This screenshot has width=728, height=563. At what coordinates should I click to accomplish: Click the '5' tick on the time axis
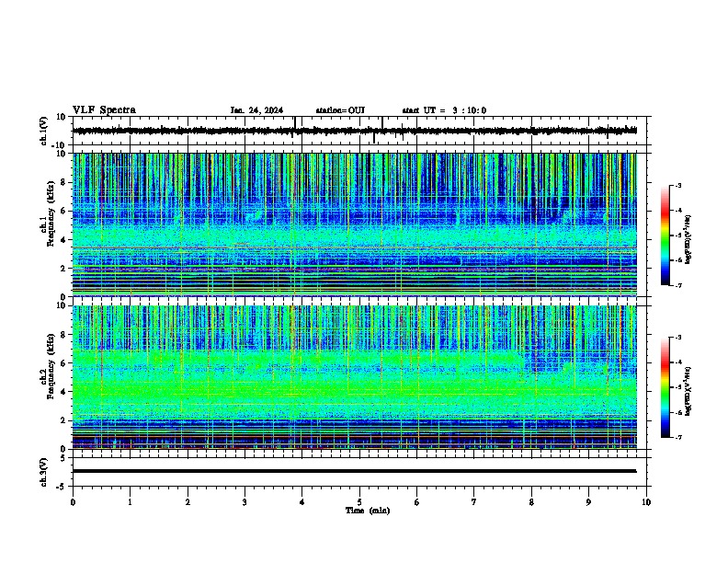tap(359, 502)
